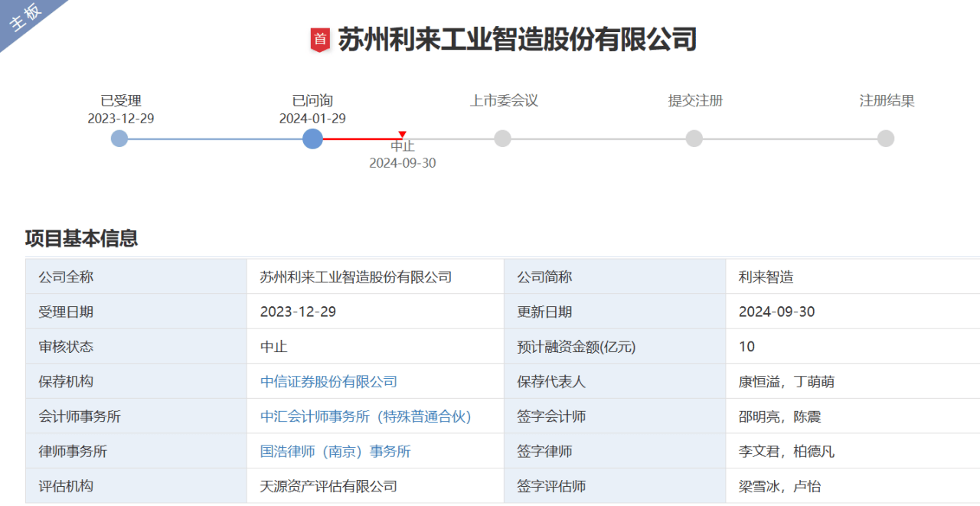Click the page title 苏州利来工业智造股份有限公司
The width and height of the screenshot is (980, 506).
(518, 40)
